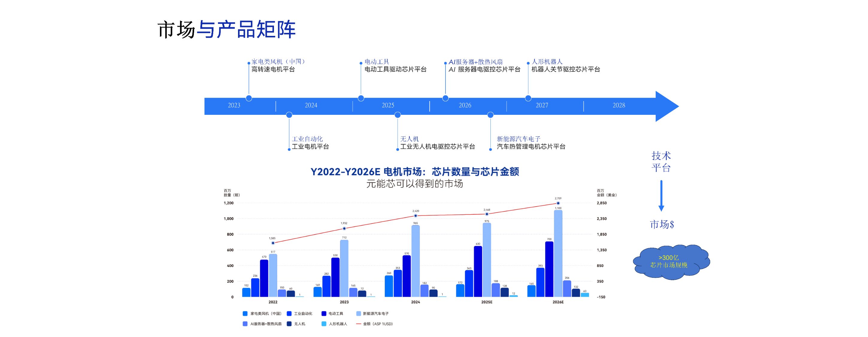Click the down arrow under 技术平台

click(661, 196)
